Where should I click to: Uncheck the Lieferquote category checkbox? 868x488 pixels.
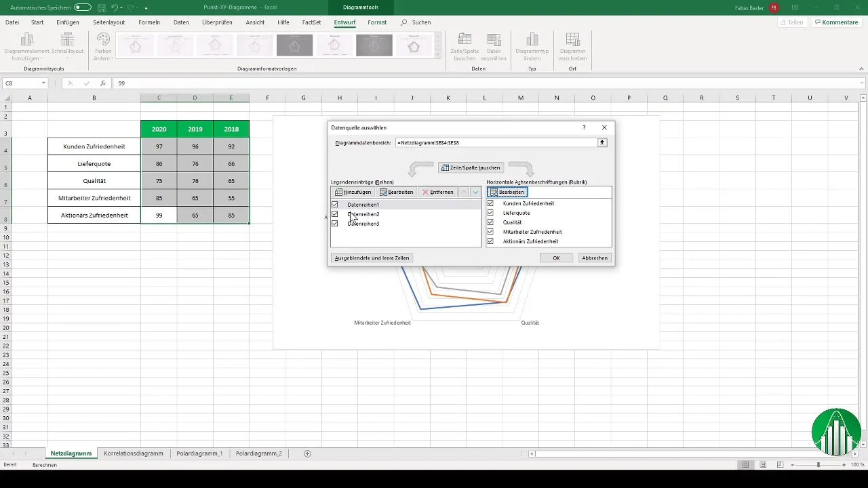(x=490, y=213)
